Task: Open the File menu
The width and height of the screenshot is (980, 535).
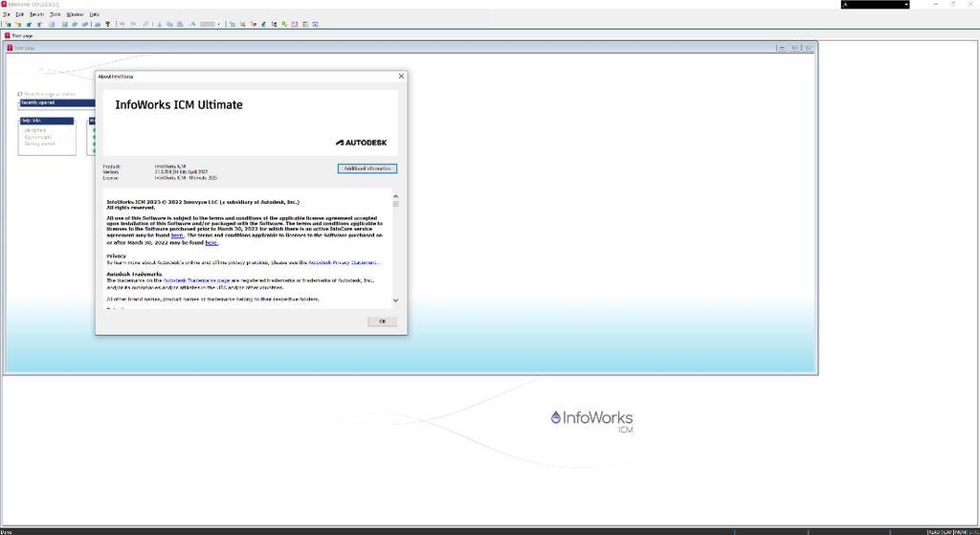Action: tap(7, 14)
